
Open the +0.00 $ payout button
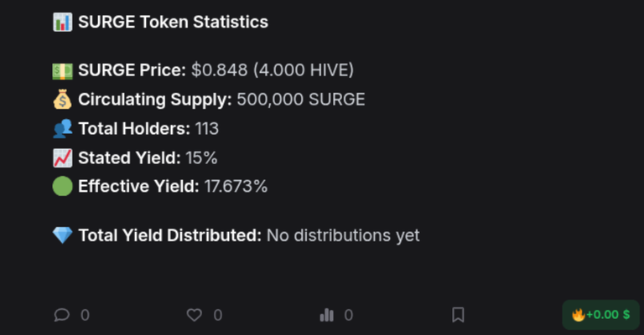pyautogui.click(x=601, y=315)
